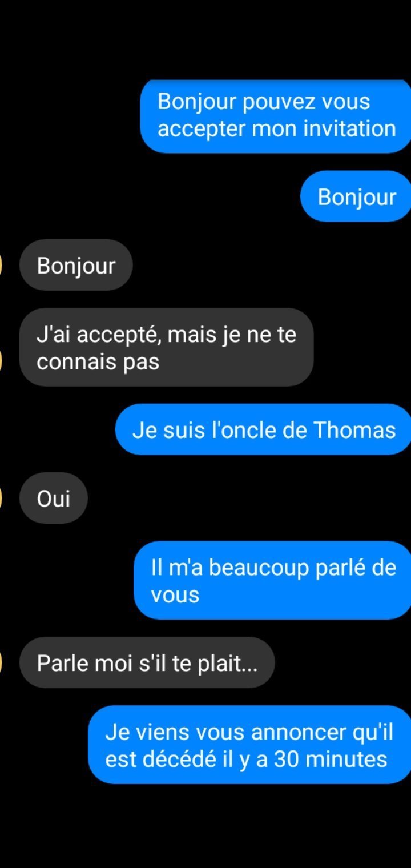411x868 pixels.
Task: Tap the sender avatar beside received Bonjour message
Action: click(x=2, y=265)
